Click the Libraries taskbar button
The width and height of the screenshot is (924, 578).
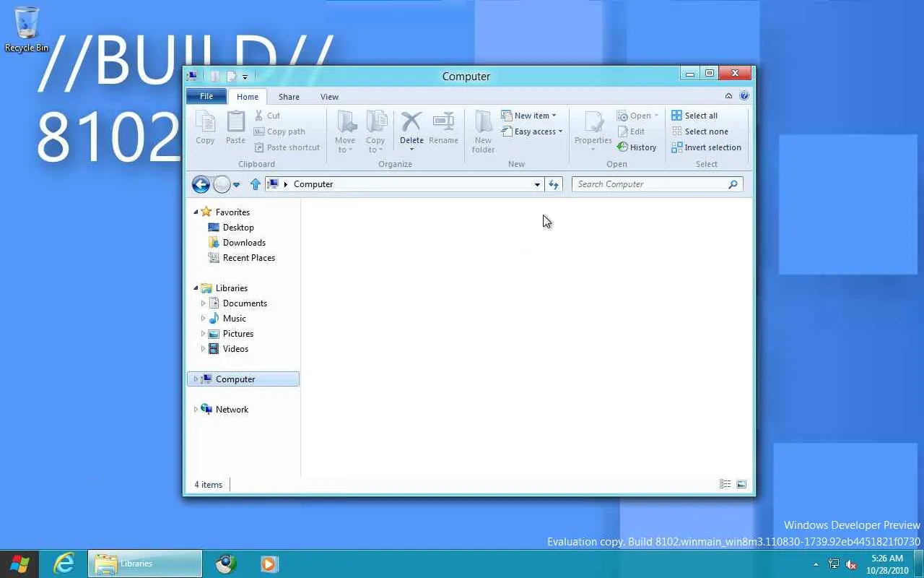145,564
